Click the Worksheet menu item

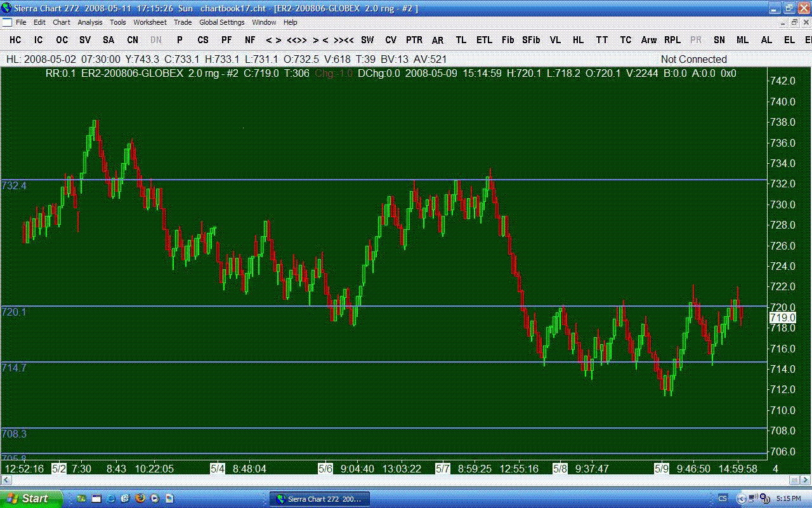(150, 22)
